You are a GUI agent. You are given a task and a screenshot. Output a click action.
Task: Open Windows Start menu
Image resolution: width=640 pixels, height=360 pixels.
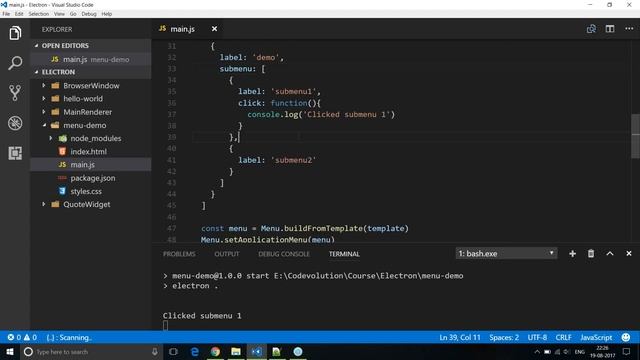coord(10,351)
